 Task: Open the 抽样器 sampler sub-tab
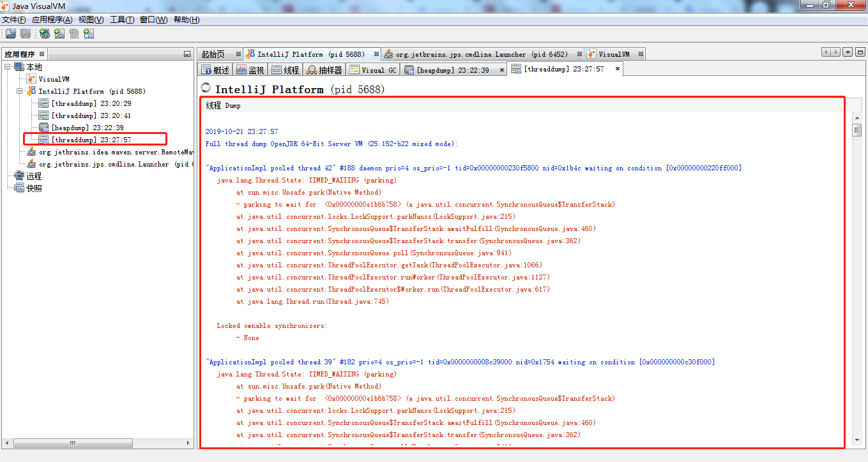tap(325, 70)
